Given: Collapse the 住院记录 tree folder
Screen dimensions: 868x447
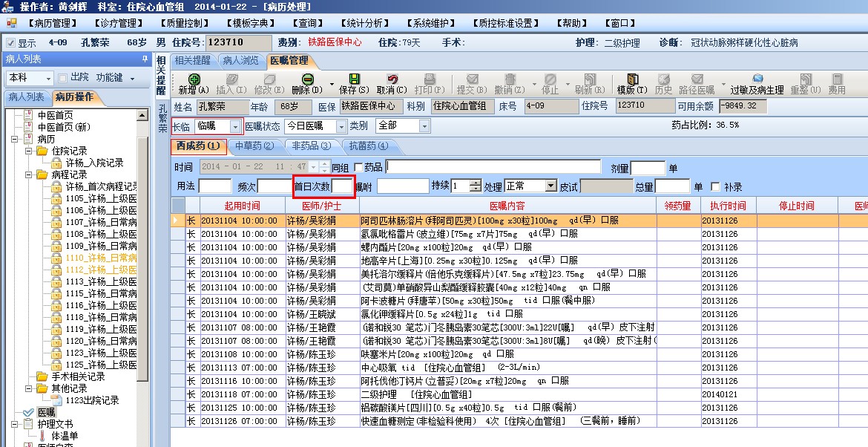Looking at the screenshot, I should 29,151.
